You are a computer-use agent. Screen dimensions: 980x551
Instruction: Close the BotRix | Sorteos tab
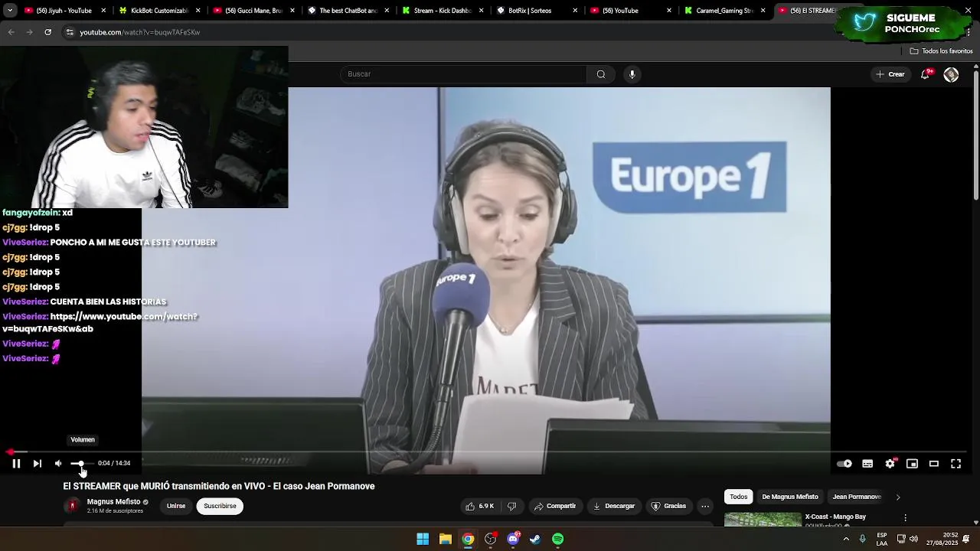pyautogui.click(x=574, y=11)
